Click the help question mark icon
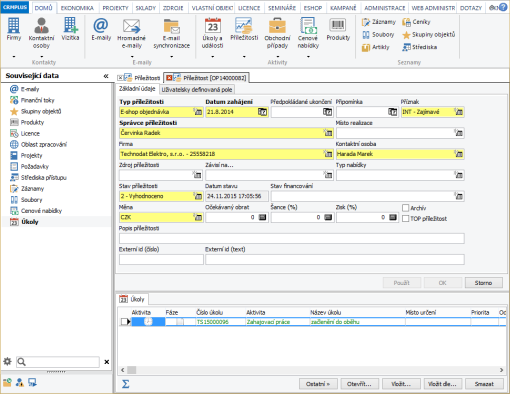 [x=503, y=7]
